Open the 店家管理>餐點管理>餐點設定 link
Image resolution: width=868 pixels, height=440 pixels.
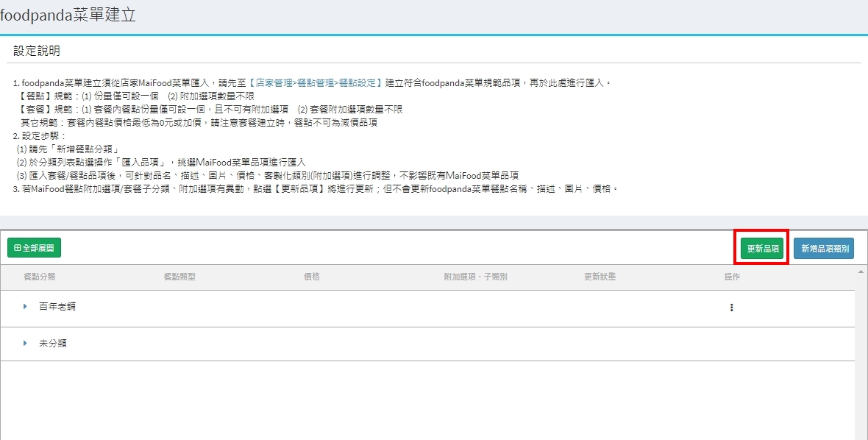pyautogui.click(x=316, y=83)
